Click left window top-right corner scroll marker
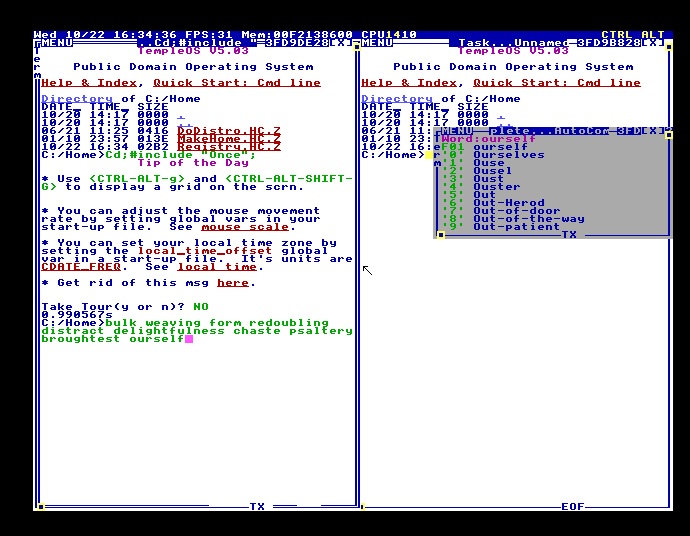 pos(357,46)
